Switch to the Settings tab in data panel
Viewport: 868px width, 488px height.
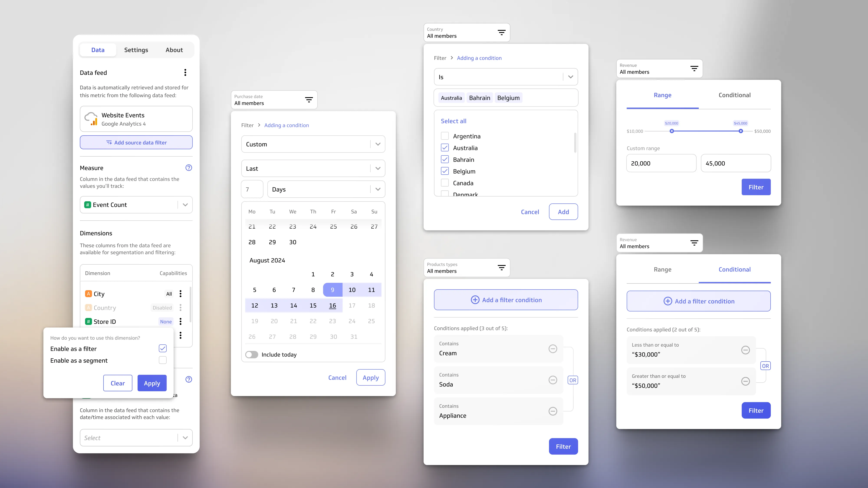(136, 49)
